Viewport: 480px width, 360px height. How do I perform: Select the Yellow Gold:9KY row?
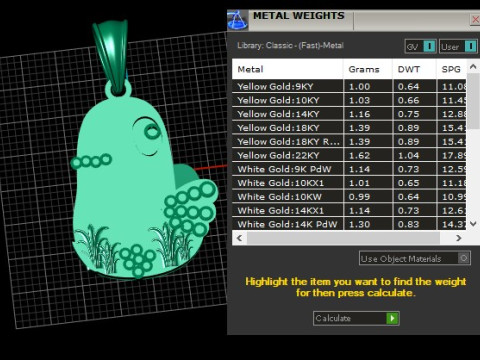coord(349,86)
